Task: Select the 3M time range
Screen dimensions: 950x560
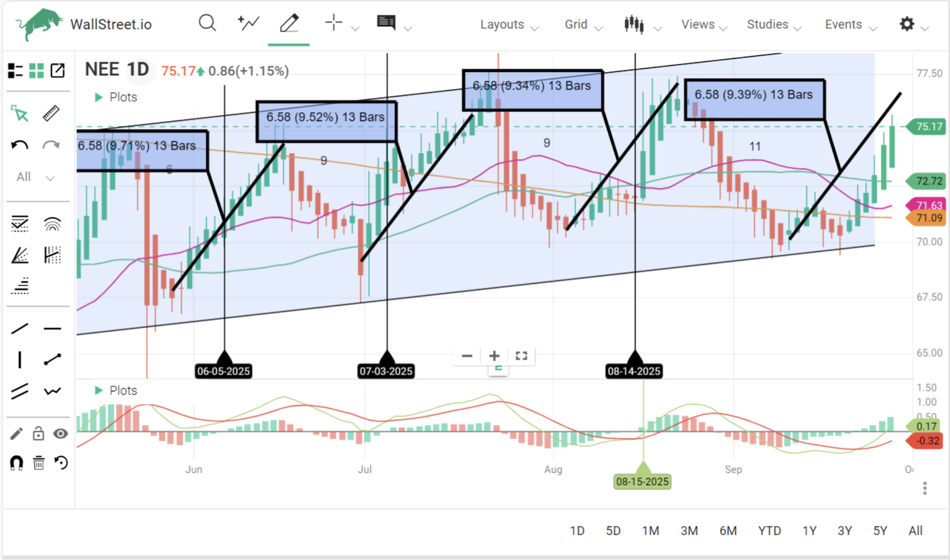Action: pos(689,530)
